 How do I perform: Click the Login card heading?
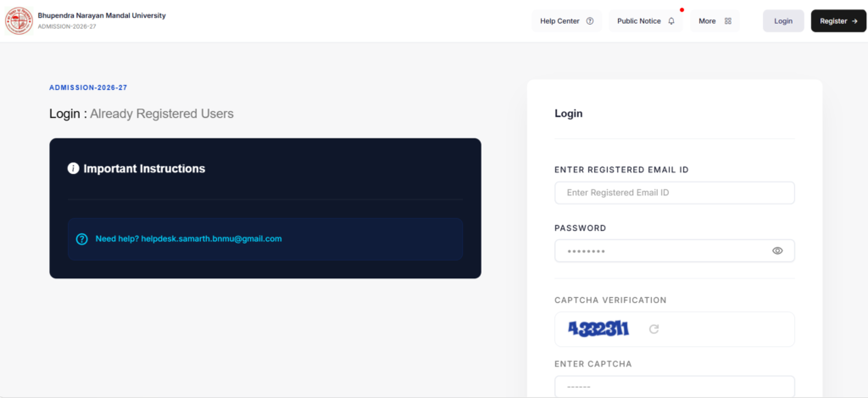coord(569,114)
